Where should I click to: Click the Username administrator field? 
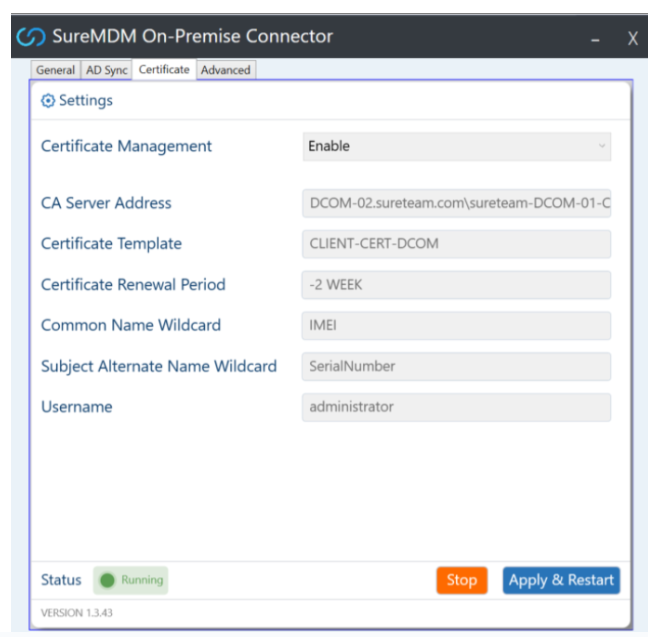click(456, 407)
